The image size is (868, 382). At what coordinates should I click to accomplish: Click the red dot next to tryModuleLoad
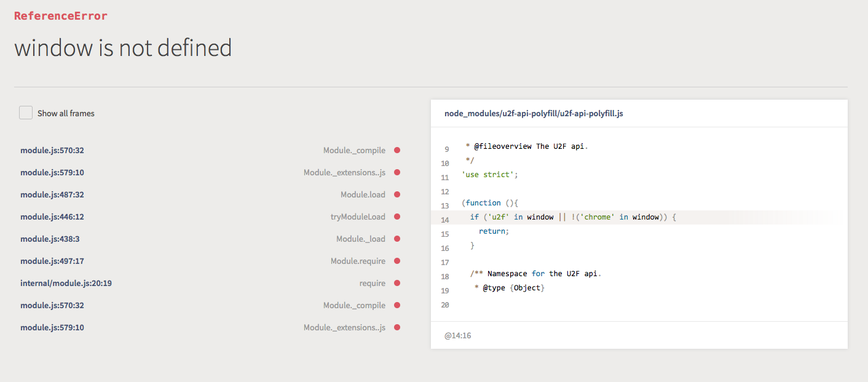click(x=397, y=217)
